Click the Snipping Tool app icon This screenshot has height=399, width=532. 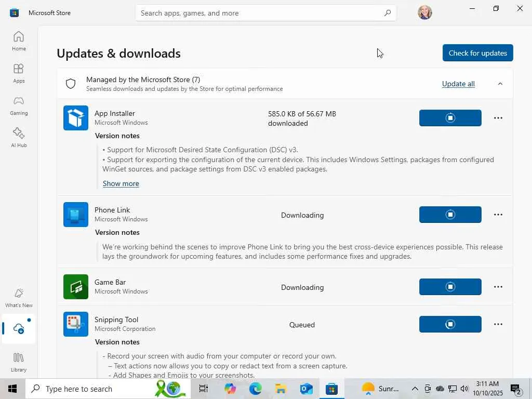[76, 324]
